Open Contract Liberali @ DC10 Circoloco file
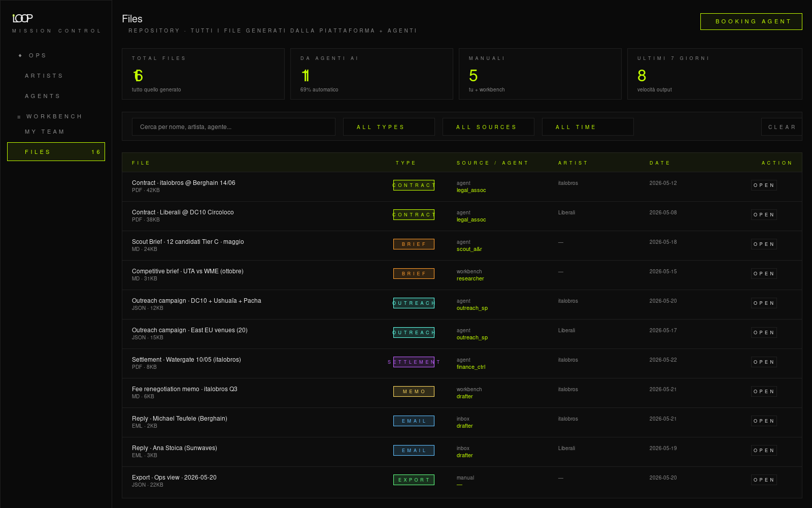Viewport: 812px width, 508px height. tap(764, 215)
